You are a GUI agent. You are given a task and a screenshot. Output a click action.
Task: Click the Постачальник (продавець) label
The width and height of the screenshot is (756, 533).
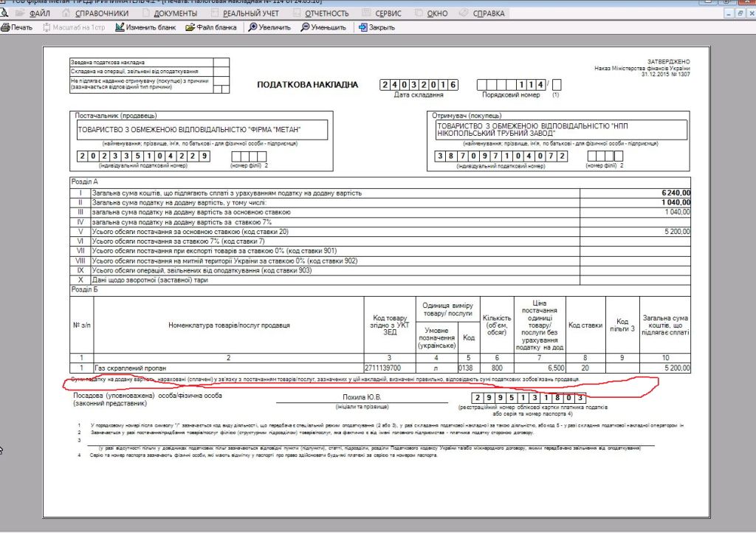tap(116, 116)
